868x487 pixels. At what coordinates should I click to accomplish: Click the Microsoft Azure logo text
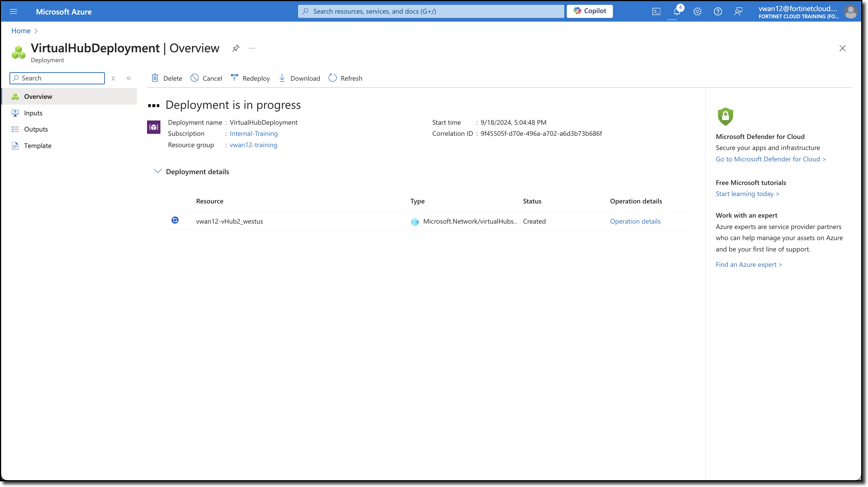[x=64, y=12]
